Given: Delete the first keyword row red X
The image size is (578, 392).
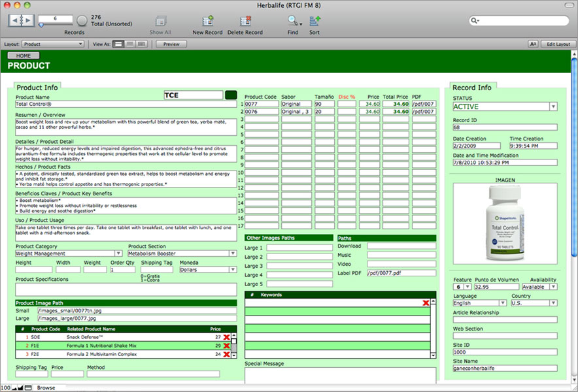Looking at the screenshot, I should pyautogui.click(x=426, y=303).
